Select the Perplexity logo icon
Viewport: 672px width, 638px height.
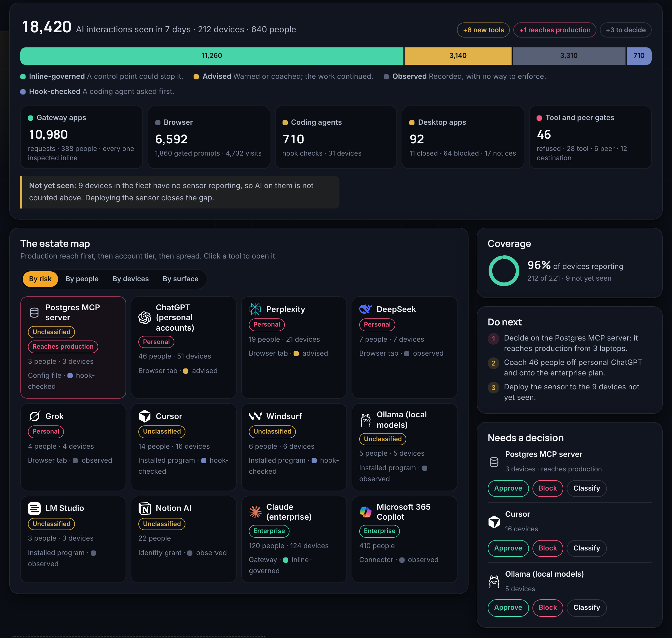pos(255,309)
